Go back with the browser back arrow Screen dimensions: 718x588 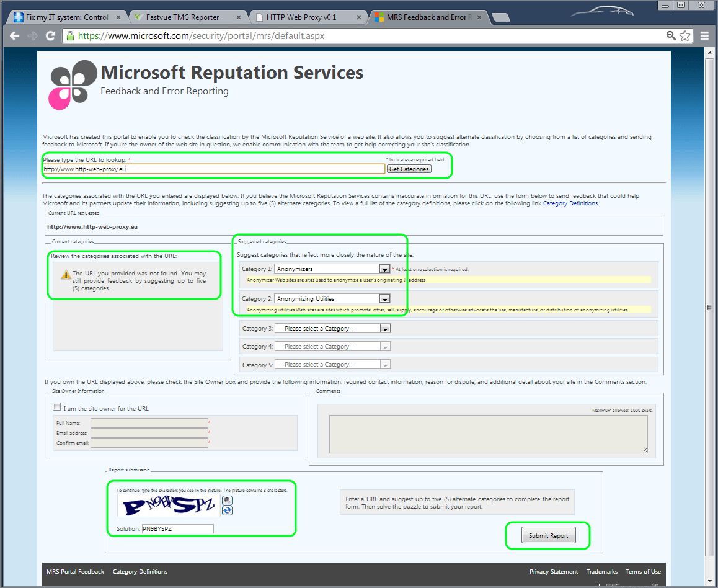15,36
